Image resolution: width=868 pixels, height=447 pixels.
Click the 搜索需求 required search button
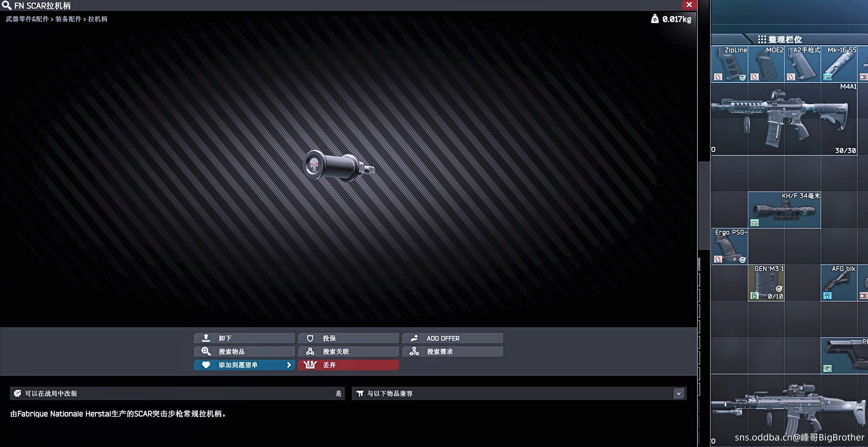coord(452,352)
